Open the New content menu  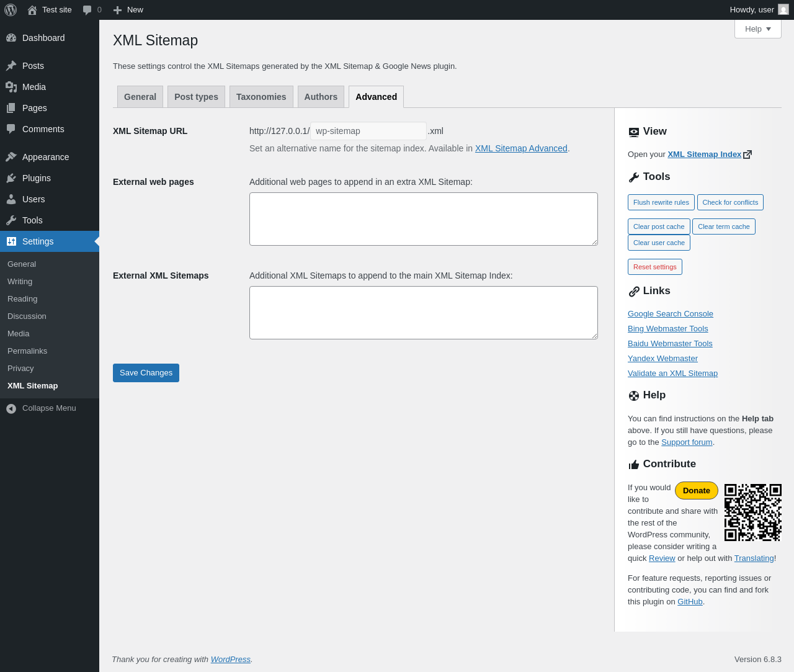pyautogui.click(x=128, y=10)
